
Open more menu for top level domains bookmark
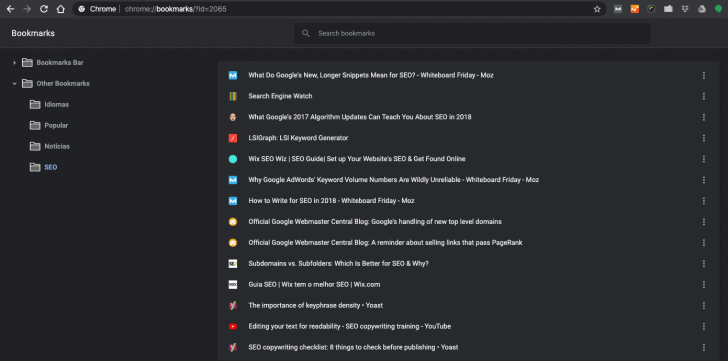pos(704,222)
